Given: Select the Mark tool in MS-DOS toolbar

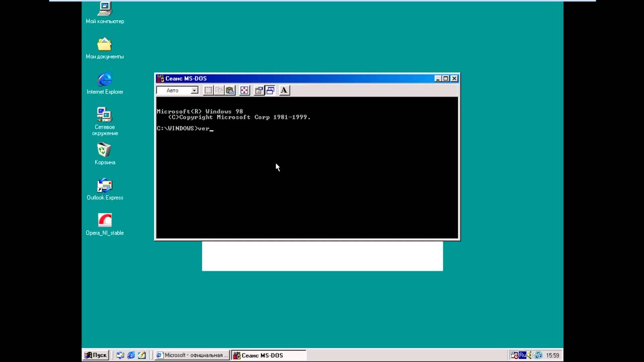Looking at the screenshot, I should point(208,90).
